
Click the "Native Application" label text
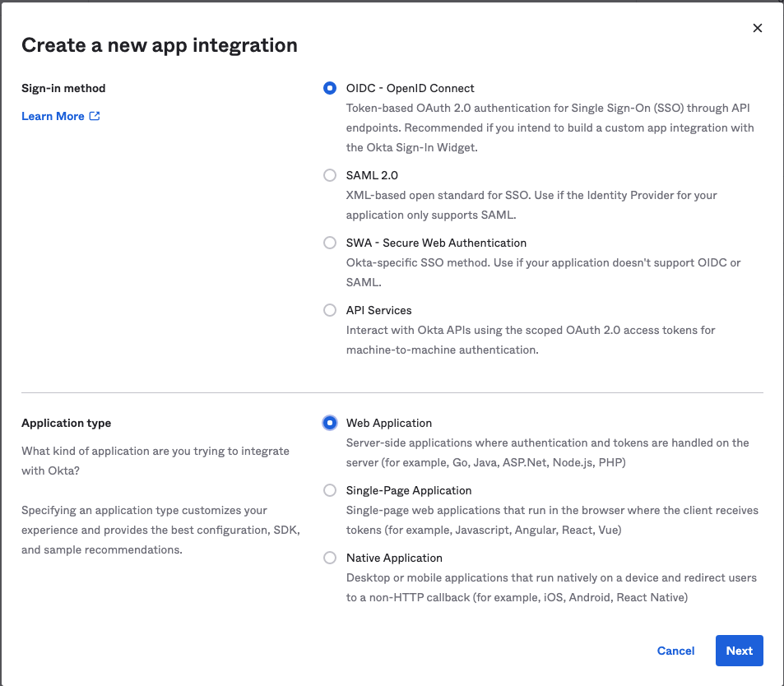pyautogui.click(x=394, y=558)
